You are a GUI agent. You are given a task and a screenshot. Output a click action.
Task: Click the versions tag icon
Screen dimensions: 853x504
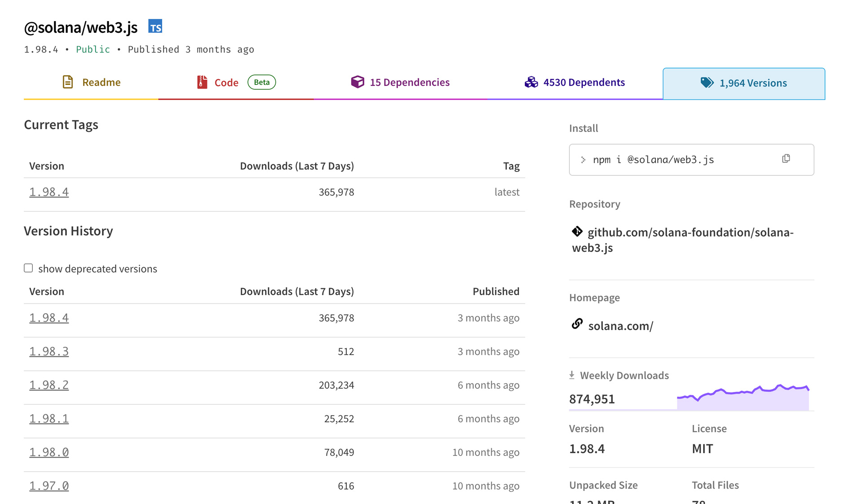[708, 83]
